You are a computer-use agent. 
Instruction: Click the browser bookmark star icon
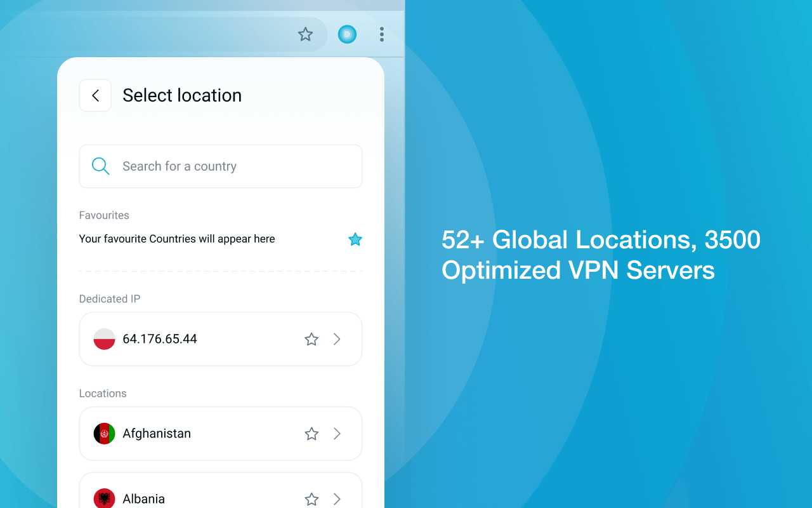pyautogui.click(x=306, y=34)
